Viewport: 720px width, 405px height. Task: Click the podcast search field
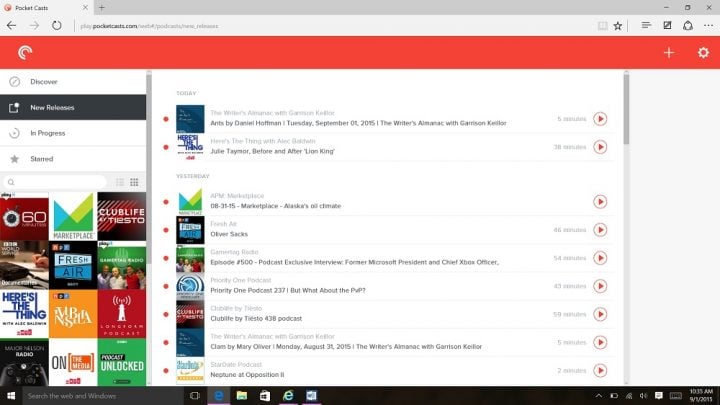55,182
